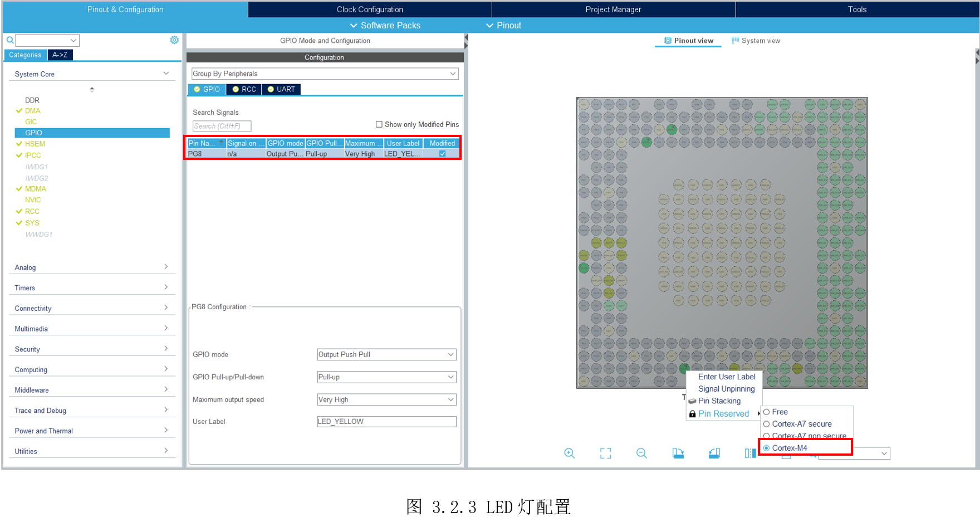Click the zoom out magnifier icon
The width and height of the screenshot is (980, 522).
[x=641, y=453]
